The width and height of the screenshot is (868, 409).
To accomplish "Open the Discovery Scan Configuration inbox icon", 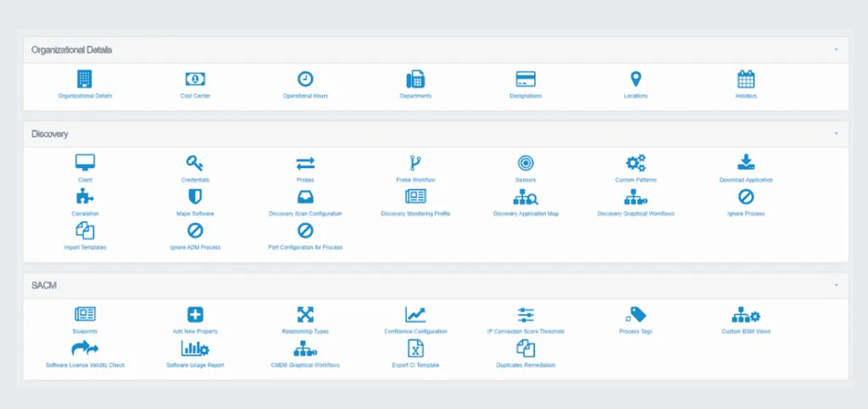I will (305, 197).
